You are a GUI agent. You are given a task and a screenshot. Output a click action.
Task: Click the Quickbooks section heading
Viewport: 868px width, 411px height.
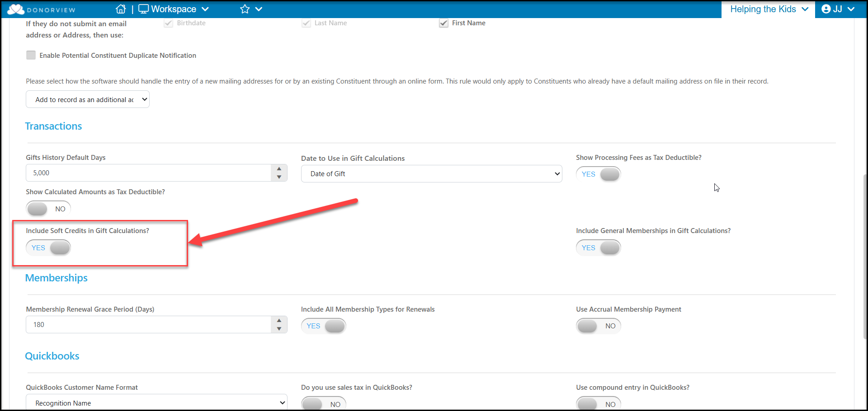(52, 356)
